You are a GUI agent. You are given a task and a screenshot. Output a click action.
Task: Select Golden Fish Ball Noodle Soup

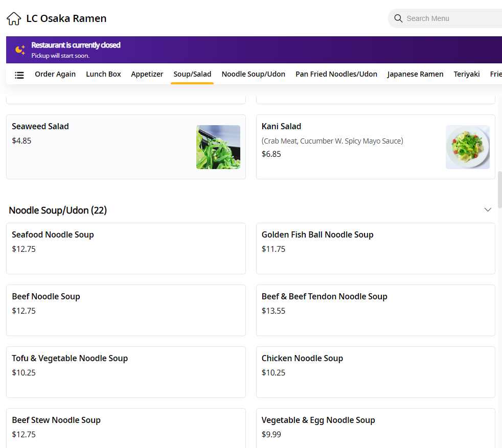pos(375,248)
